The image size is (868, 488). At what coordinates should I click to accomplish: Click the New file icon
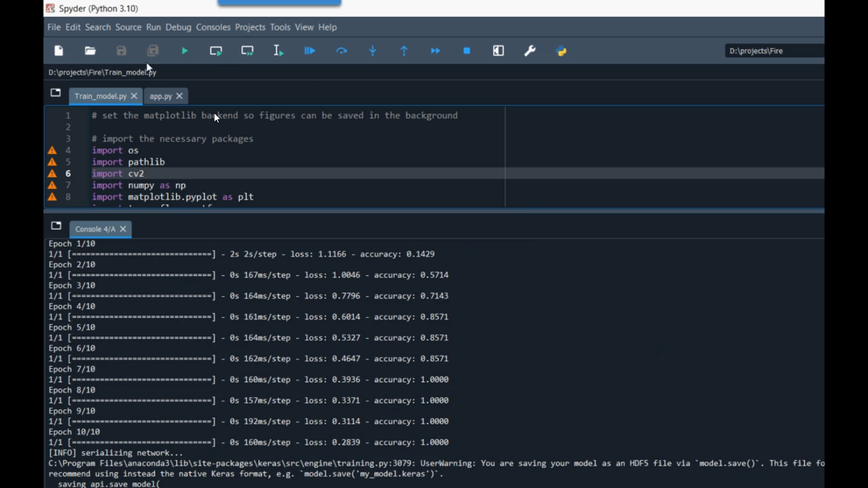(x=59, y=51)
